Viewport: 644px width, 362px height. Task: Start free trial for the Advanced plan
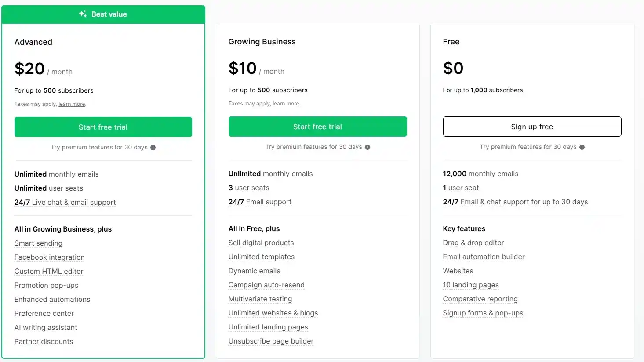coord(103,127)
